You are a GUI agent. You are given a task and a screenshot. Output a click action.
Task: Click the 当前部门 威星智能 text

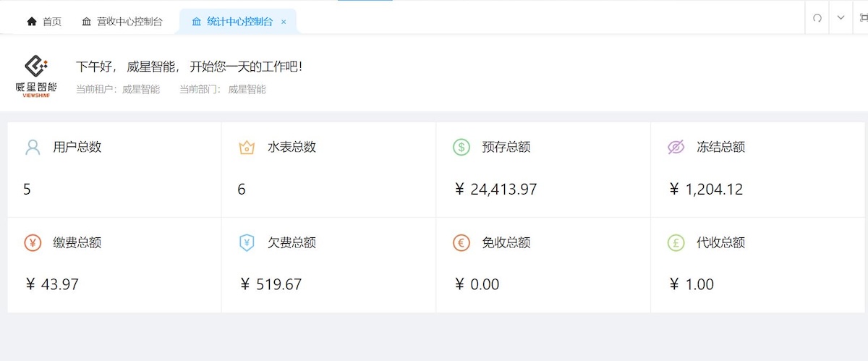(223, 90)
